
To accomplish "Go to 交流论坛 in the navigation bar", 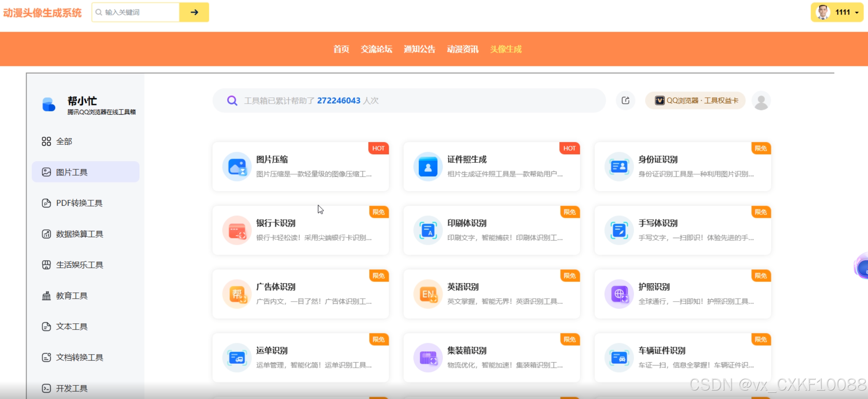I will [x=376, y=49].
